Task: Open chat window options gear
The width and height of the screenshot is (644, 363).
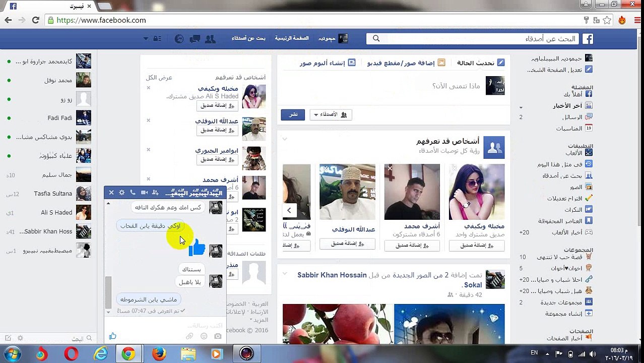Action: 121,193
